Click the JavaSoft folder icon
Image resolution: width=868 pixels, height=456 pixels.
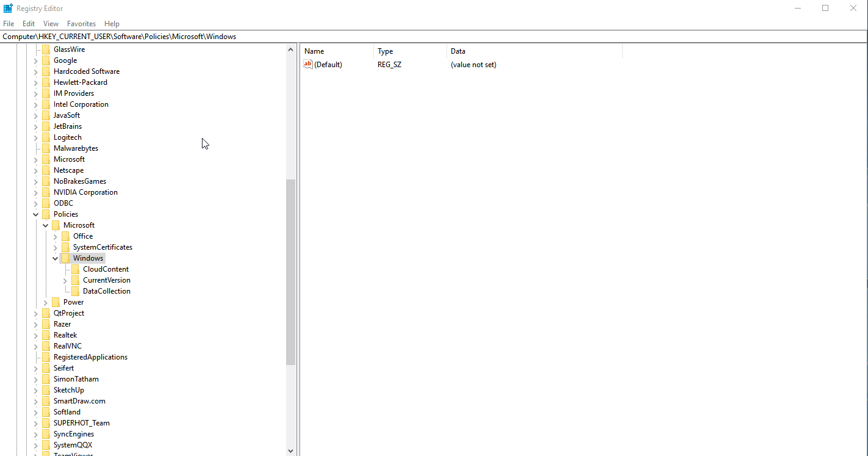(46, 115)
